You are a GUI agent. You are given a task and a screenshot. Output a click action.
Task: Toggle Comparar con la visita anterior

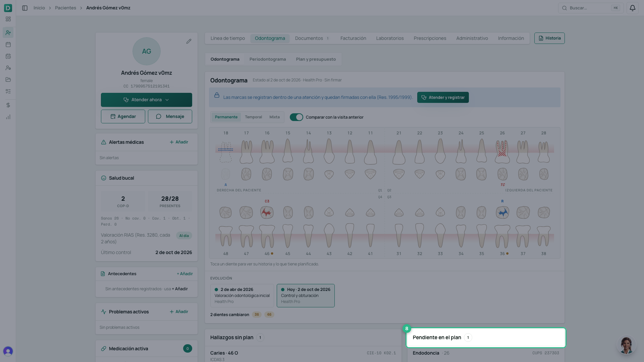point(296,117)
